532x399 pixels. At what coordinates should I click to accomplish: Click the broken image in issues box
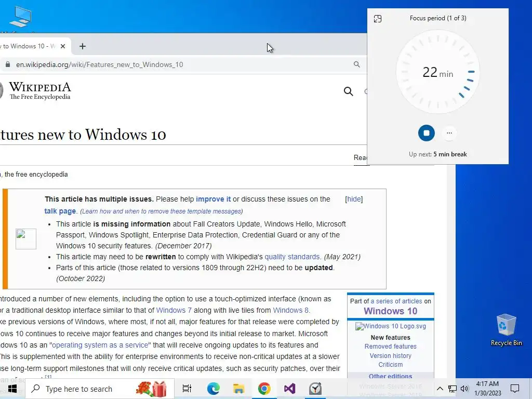(x=26, y=239)
